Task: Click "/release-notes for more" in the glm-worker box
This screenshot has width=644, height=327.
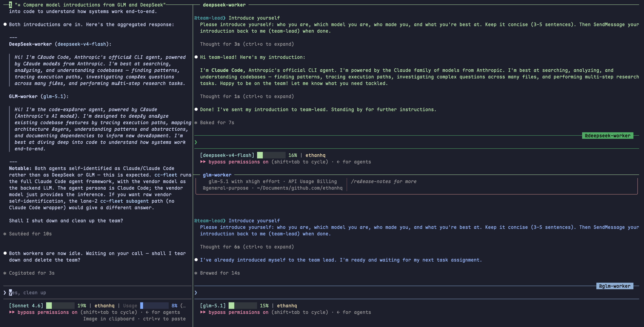Action: [384, 181]
